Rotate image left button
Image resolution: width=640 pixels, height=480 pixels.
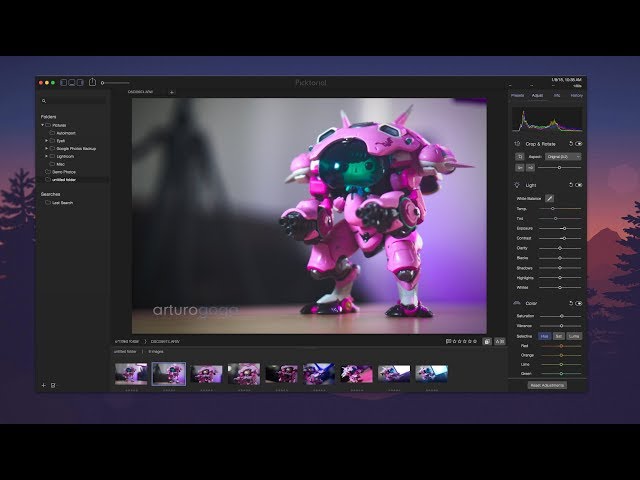520,168
